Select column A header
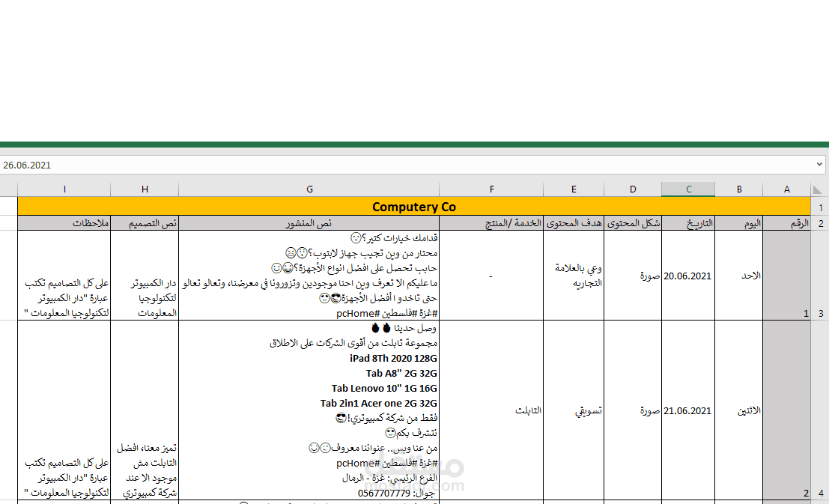The width and height of the screenshot is (829, 504). 787,189
